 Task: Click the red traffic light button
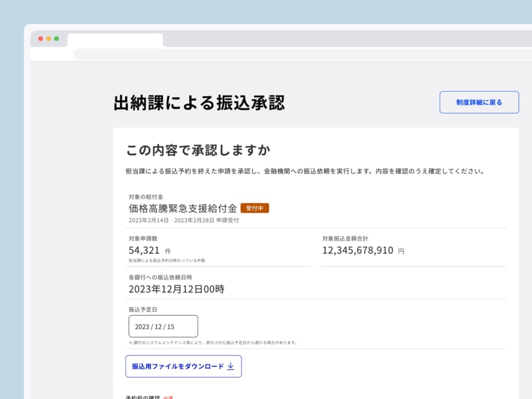click(41, 39)
